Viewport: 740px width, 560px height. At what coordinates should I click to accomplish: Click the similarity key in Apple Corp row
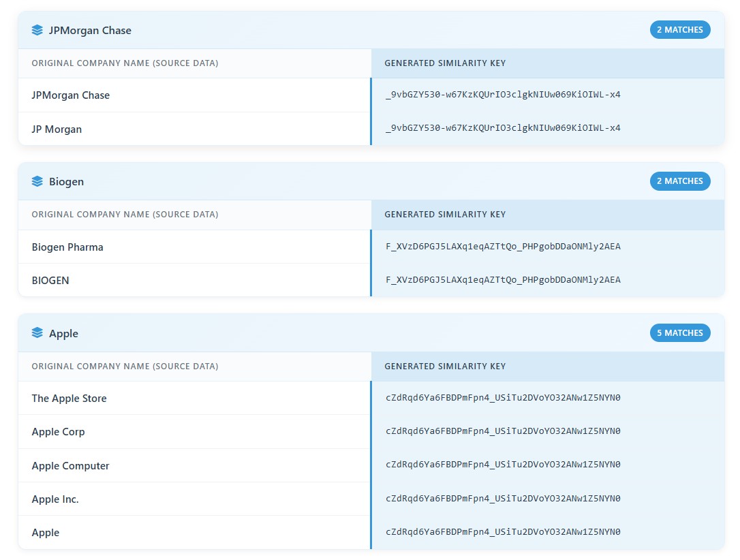(x=503, y=431)
